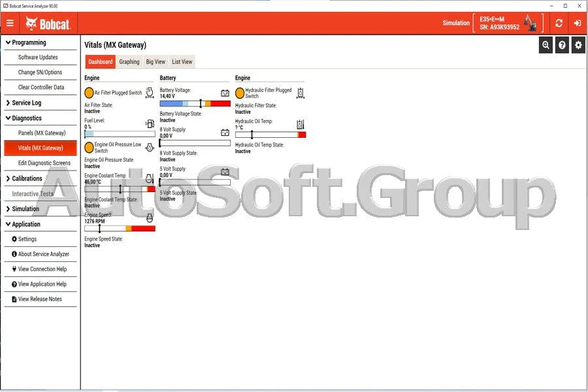The image size is (588, 392).
Task: Click the refresh connection icon
Action: pos(559,24)
